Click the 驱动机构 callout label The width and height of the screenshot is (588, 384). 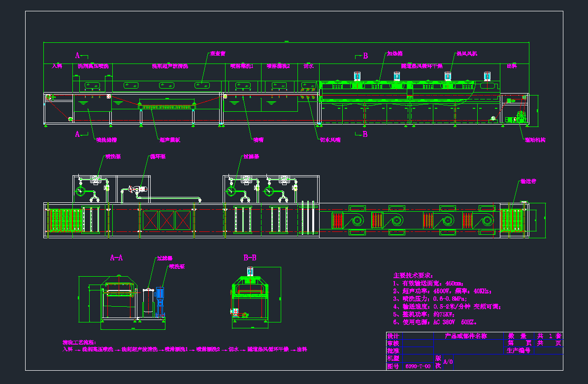[534, 140]
